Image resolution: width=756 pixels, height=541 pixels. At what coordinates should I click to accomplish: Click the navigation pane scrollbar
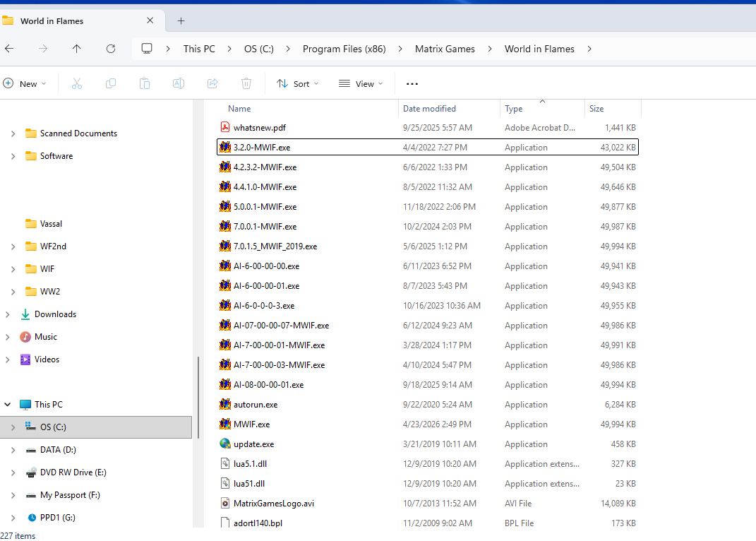198,397
